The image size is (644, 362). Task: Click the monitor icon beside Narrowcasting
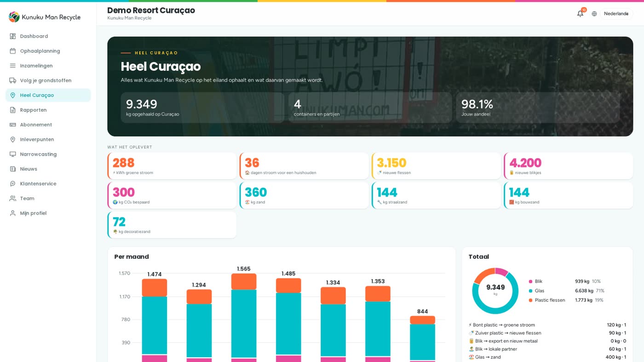(x=13, y=154)
